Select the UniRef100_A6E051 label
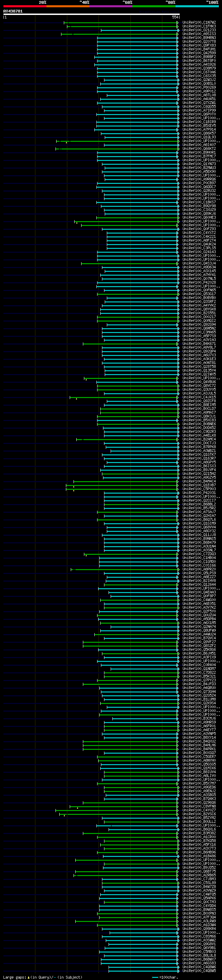This screenshot has width=222, height=980. coord(199,604)
